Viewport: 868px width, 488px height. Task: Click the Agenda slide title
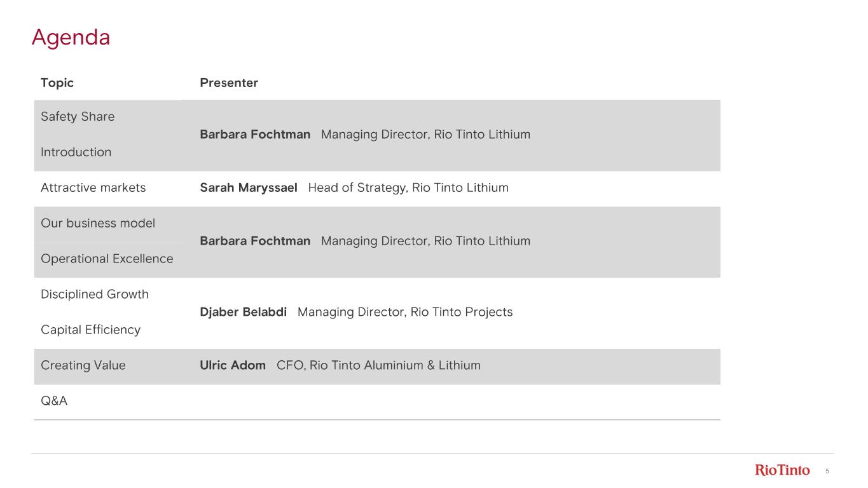point(71,37)
